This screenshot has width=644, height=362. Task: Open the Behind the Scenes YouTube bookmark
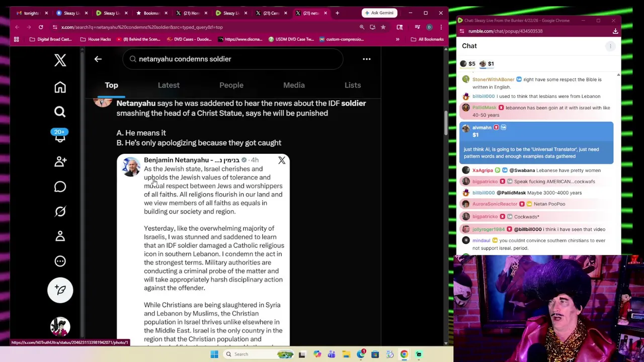point(138,39)
